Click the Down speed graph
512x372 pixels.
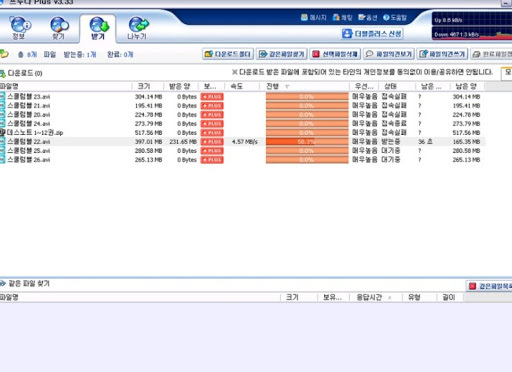(472, 34)
